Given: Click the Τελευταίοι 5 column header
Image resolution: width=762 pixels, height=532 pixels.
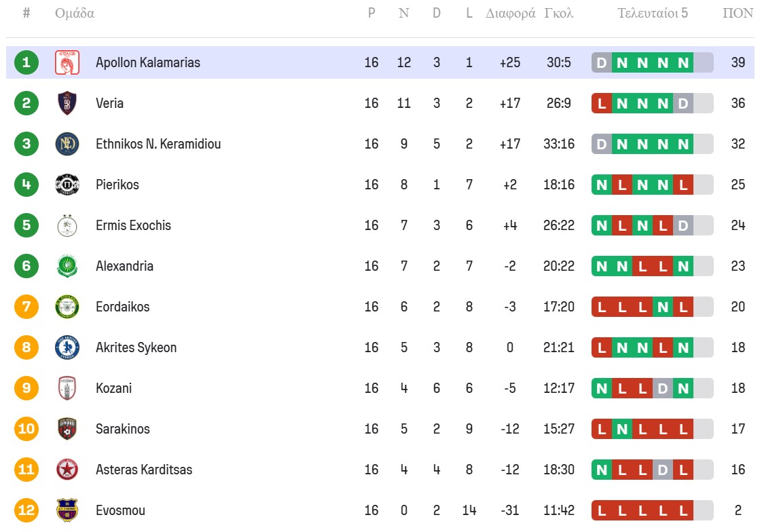Looking at the screenshot, I should tap(652, 13).
